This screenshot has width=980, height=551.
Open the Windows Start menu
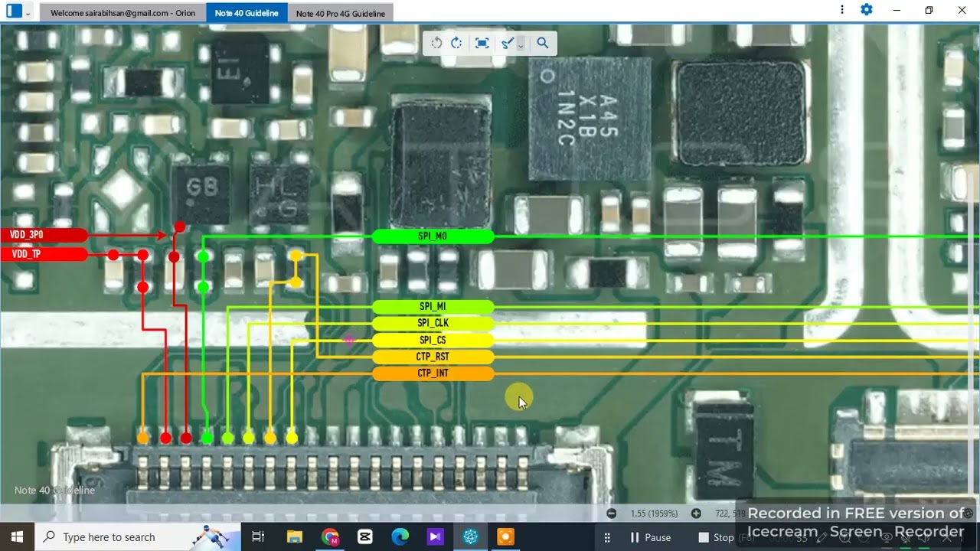(x=17, y=537)
